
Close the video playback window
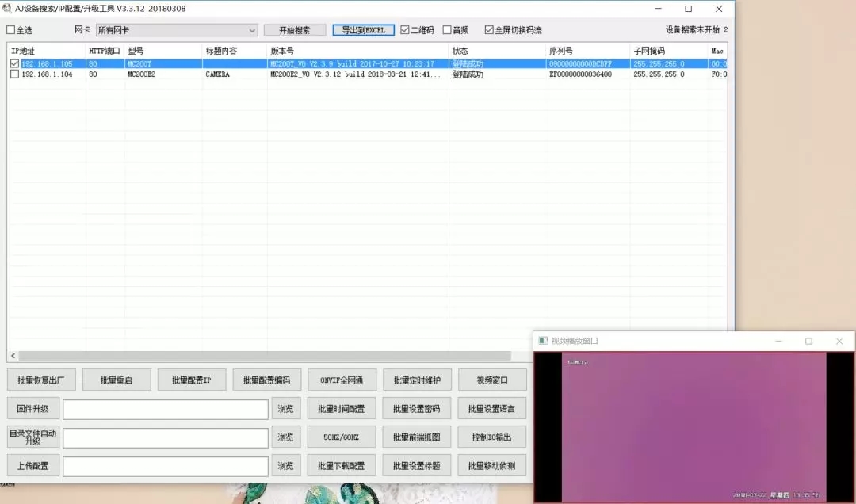(839, 341)
